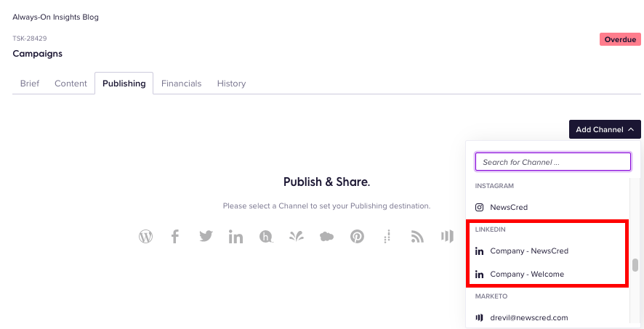Click the Campaigns heading
The width and height of the screenshot is (644, 329).
(37, 53)
